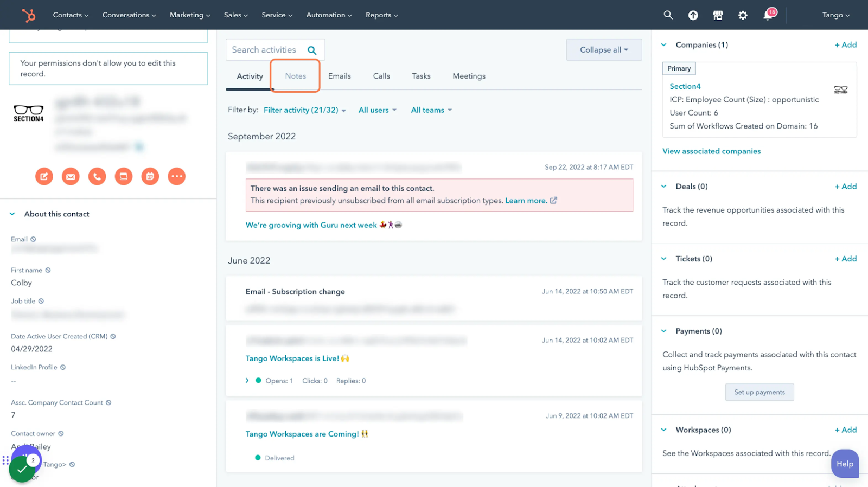Switch to the Tasks tab
The width and height of the screenshot is (868, 487).
421,76
